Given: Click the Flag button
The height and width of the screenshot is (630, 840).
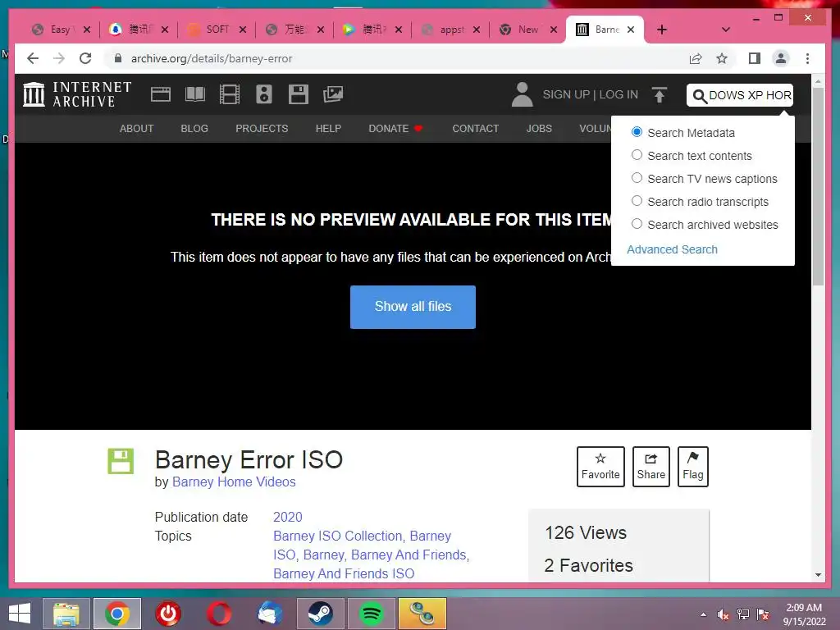Looking at the screenshot, I should (x=692, y=467).
